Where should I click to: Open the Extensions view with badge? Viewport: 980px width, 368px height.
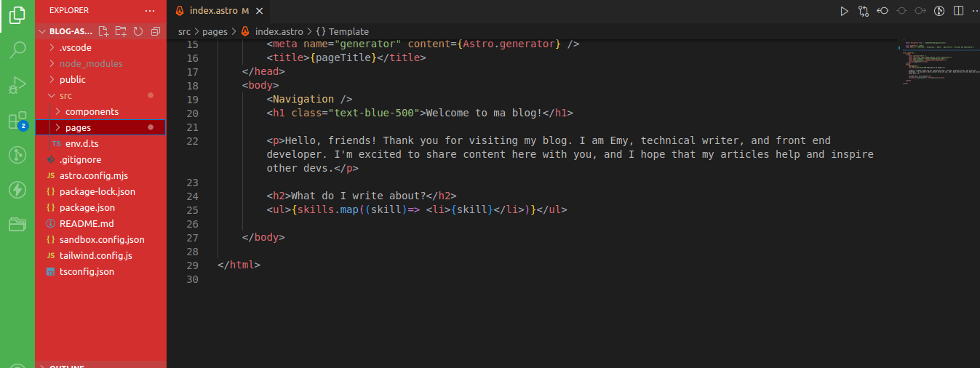(17, 120)
